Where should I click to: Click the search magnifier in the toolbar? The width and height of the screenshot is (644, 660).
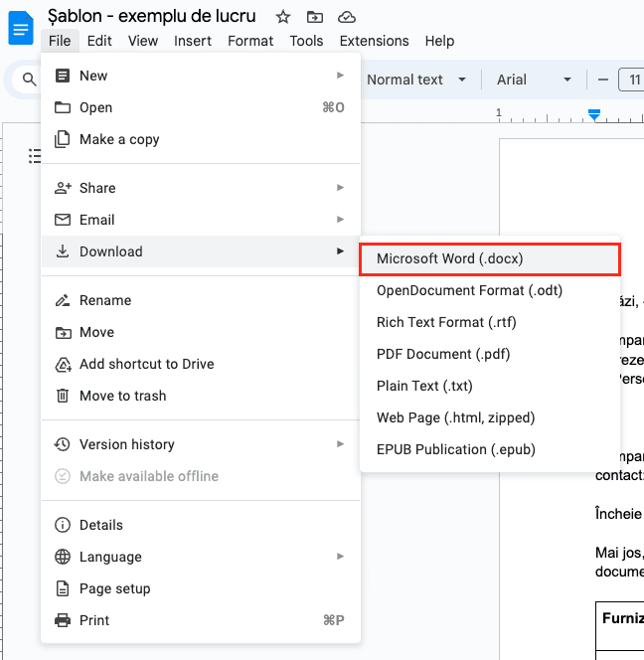tap(29, 80)
